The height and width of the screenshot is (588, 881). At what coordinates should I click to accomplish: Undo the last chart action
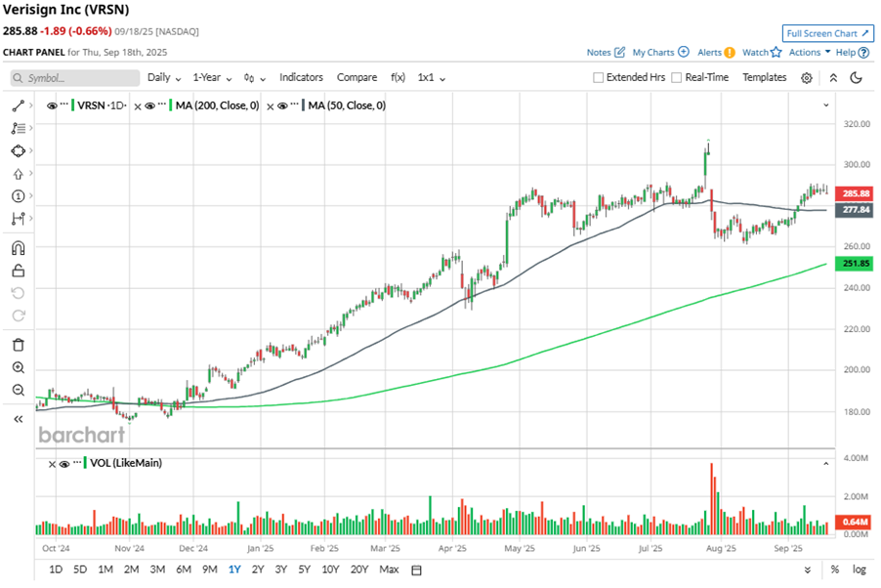tap(18, 293)
